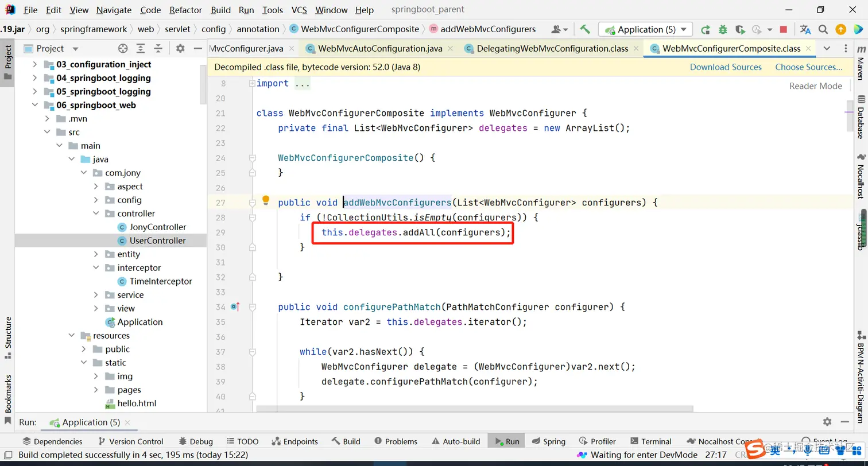This screenshot has height=466, width=868.
Task: Select JonyController in the project tree
Action: (x=158, y=227)
